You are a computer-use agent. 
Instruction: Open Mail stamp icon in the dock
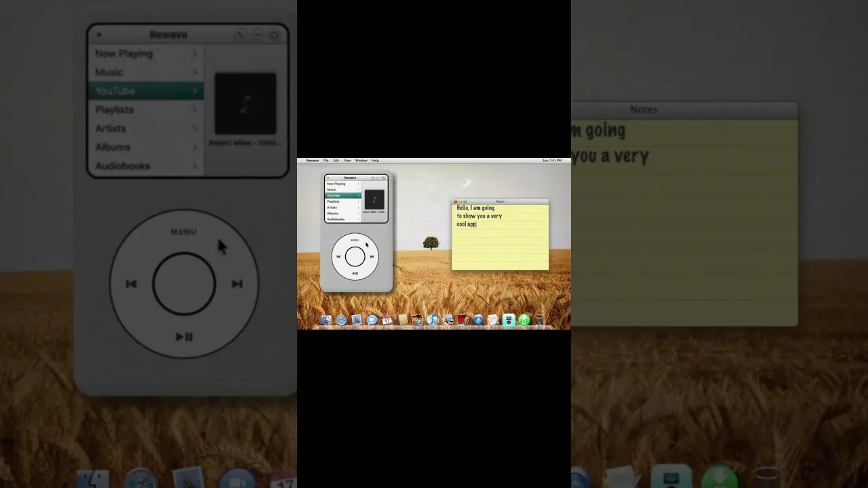[357, 320]
